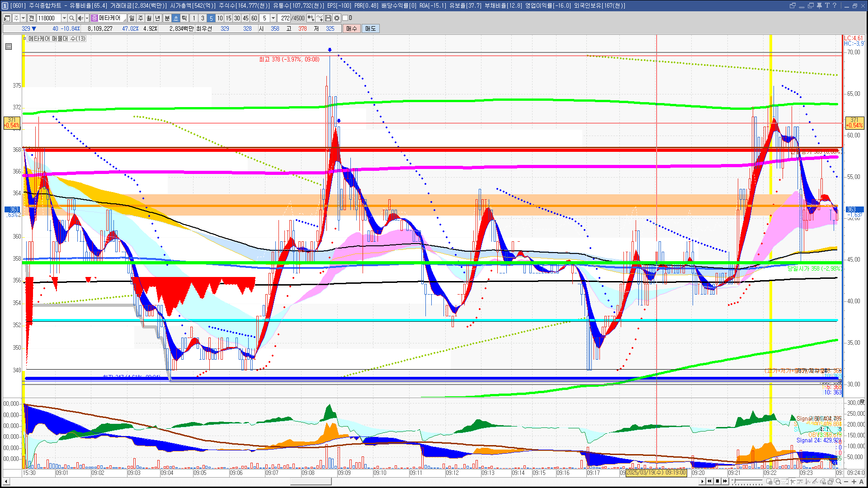Toggle the D checkbox in toolbar
The height and width of the screenshot is (488, 868).
pos(345,18)
